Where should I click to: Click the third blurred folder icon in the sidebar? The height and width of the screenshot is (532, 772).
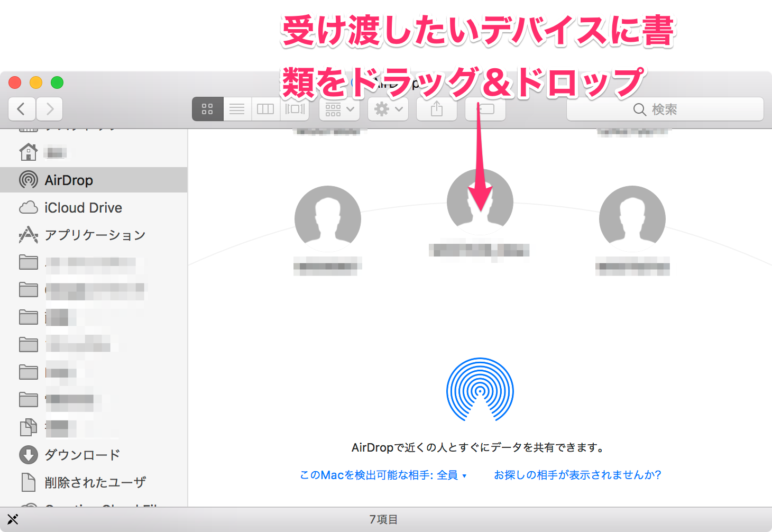(28, 317)
